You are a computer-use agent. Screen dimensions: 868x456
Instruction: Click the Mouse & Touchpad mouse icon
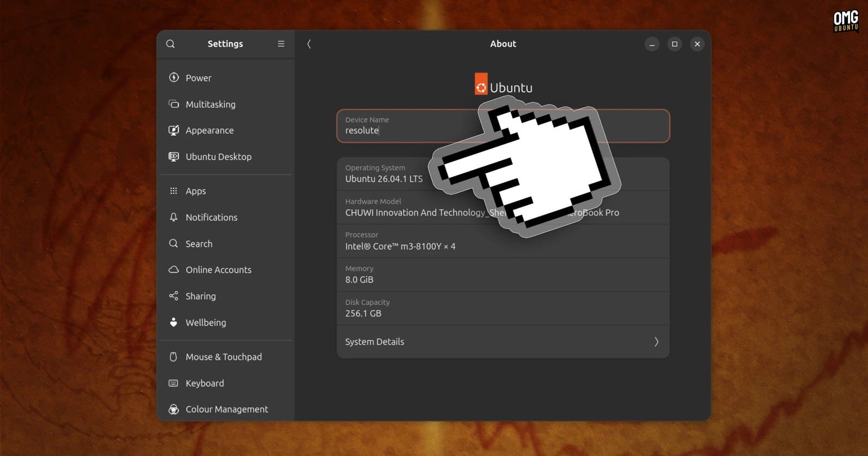point(174,357)
